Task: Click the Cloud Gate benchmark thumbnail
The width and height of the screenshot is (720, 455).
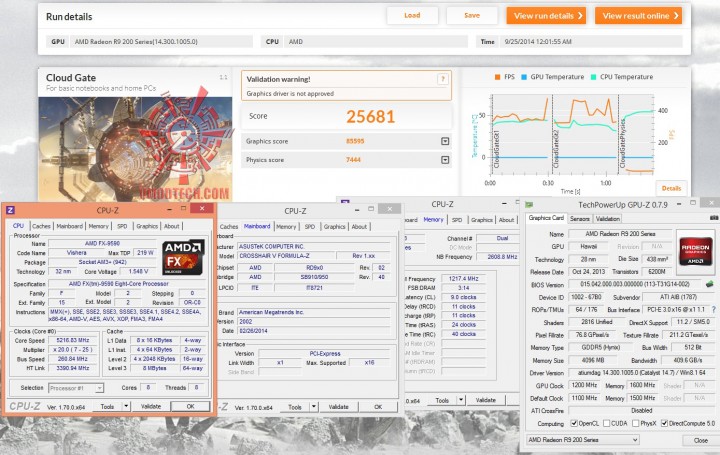Action: [135, 149]
